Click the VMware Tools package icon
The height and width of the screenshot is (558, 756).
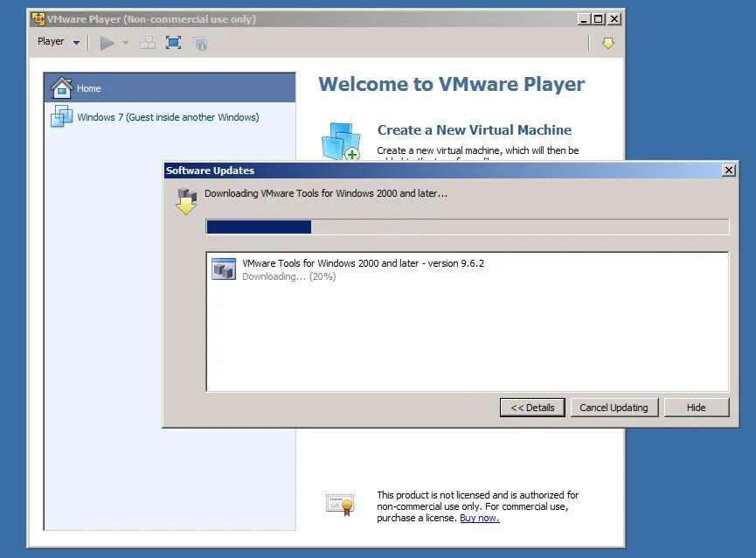click(x=224, y=269)
